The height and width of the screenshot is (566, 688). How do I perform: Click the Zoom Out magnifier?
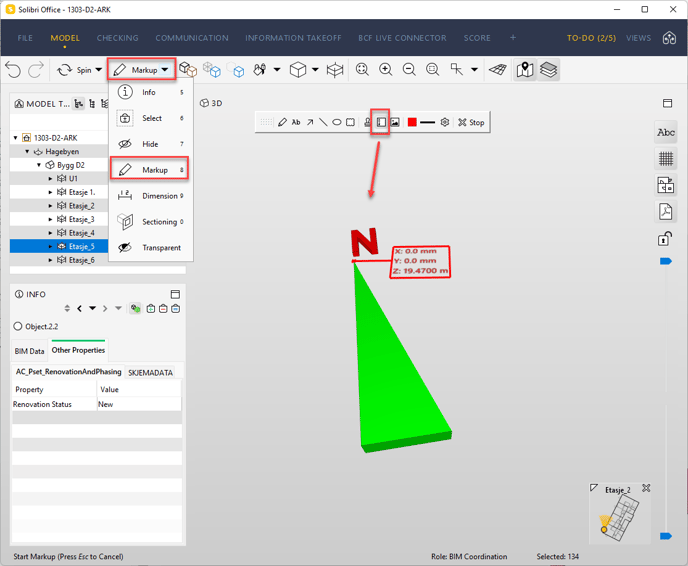click(409, 70)
